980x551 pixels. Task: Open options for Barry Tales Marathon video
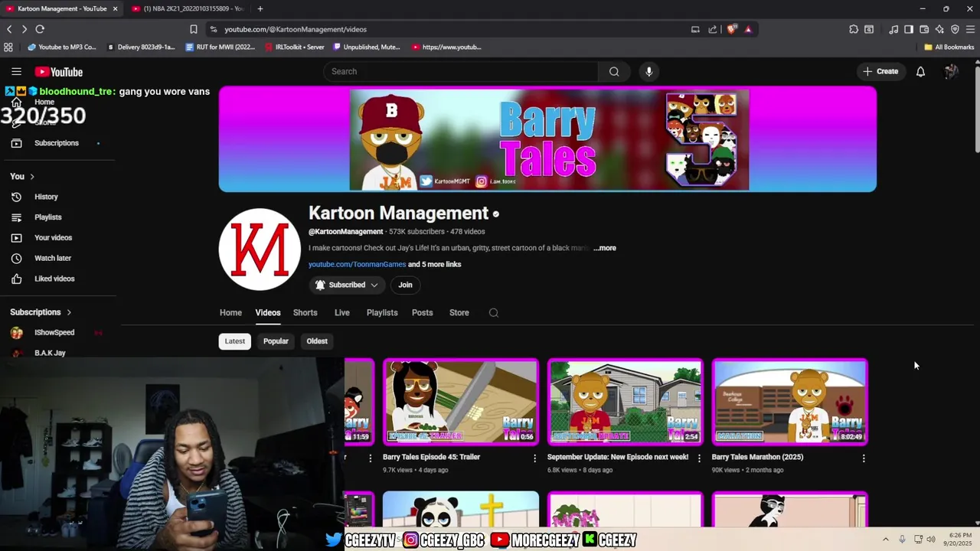pos(864,458)
